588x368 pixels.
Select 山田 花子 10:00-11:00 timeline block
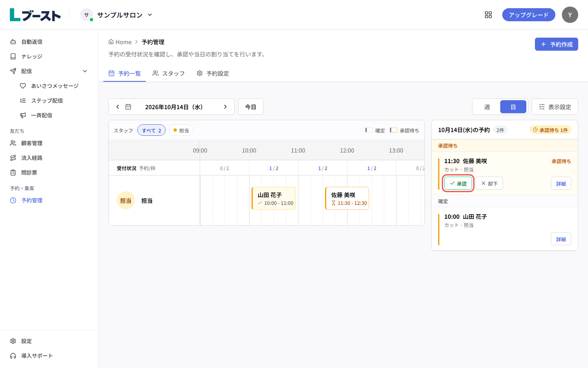click(x=274, y=198)
